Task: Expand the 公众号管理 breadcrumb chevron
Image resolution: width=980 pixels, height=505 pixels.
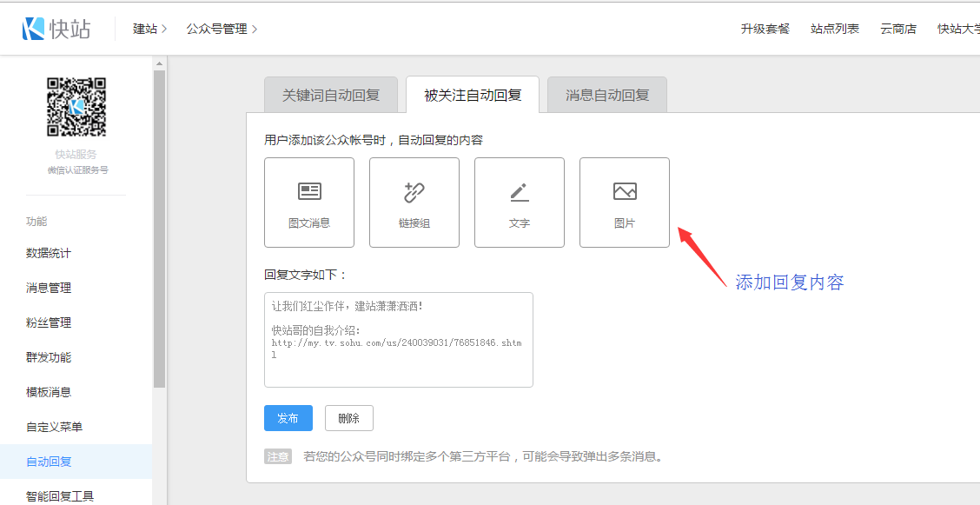Action: tap(255, 30)
